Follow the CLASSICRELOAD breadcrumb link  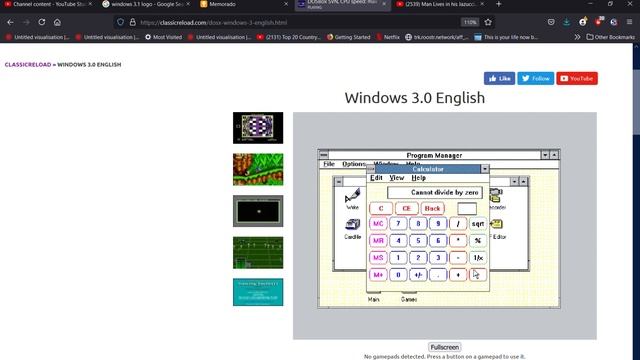[28, 64]
